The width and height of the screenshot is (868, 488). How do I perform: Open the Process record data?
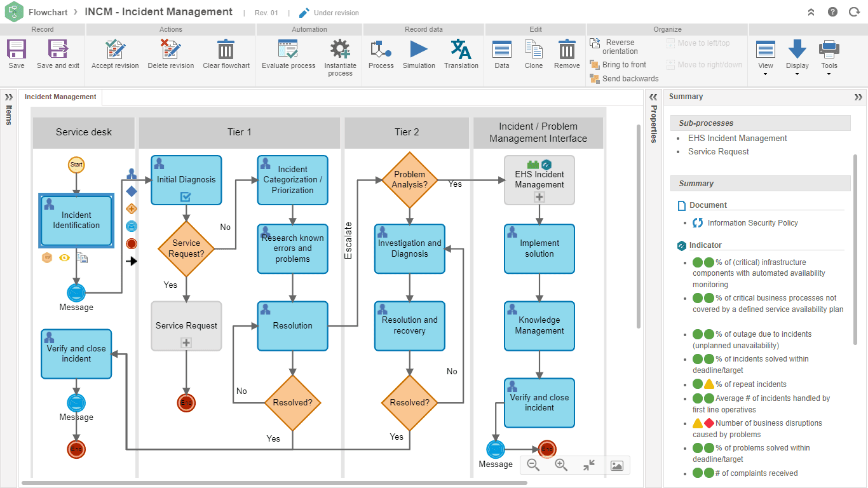381,50
